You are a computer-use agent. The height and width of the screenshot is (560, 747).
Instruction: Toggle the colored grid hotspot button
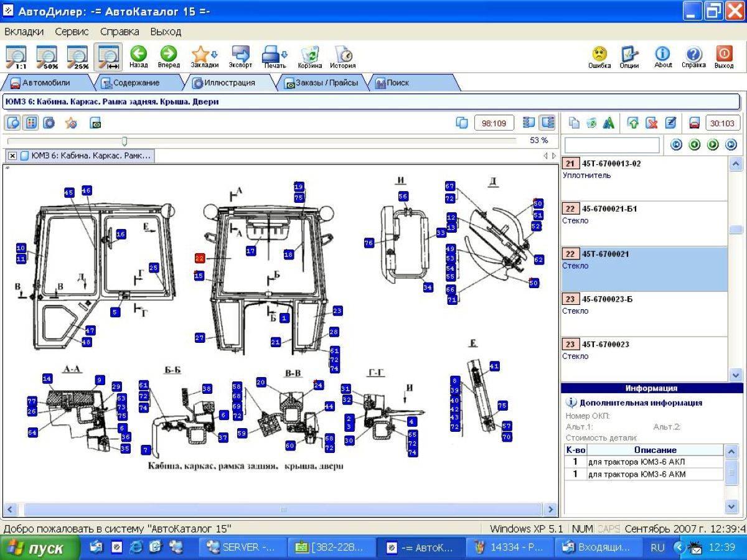(x=31, y=123)
